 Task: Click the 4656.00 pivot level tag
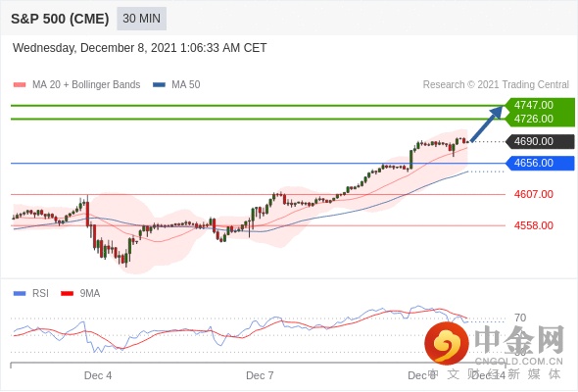540,163
